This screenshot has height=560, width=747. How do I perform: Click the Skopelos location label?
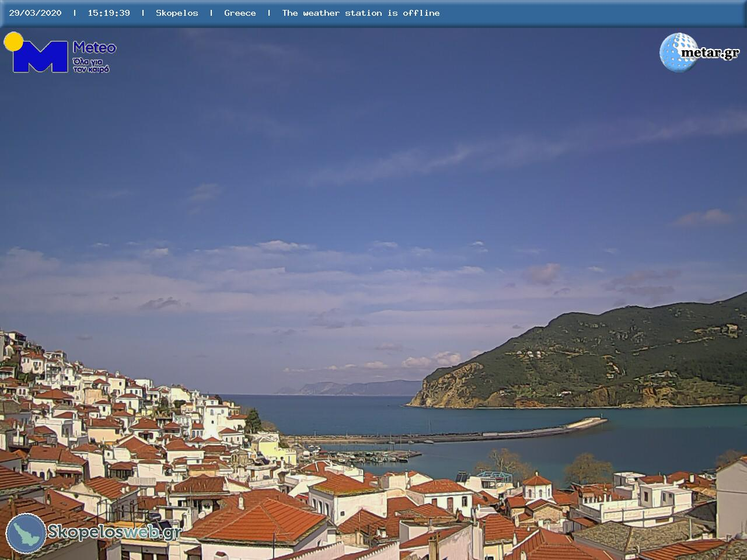pos(177,13)
